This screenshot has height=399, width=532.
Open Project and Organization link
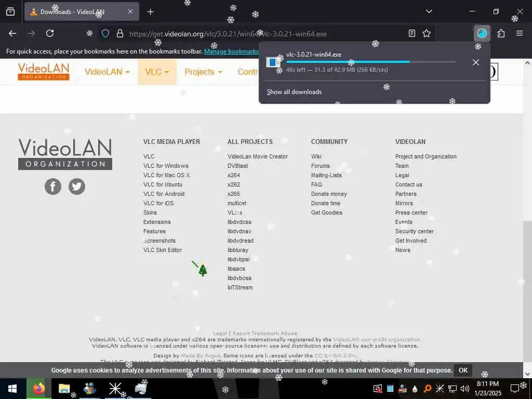(x=426, y=156)
